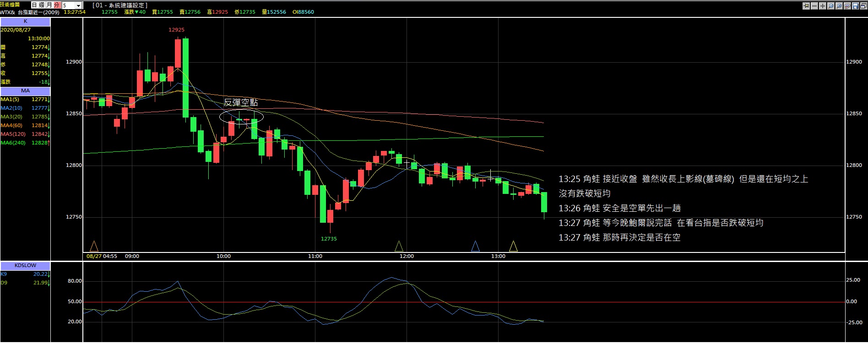Click the 13:27:54 timestamp in header
This screenshot has width=868, height=343.
75,12
